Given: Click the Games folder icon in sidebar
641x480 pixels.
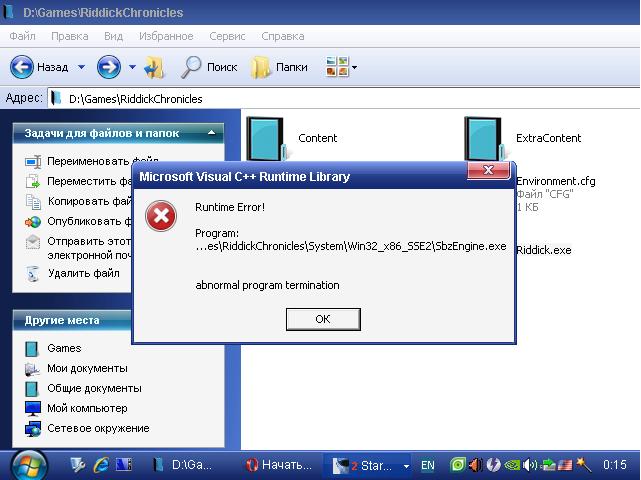Looking at the screenshot, I should [x=32, y=349].
